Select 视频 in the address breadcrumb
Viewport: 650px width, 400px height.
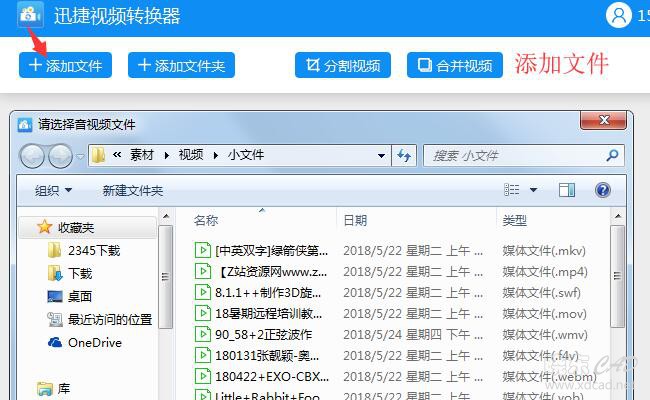(x=191, y=155)
